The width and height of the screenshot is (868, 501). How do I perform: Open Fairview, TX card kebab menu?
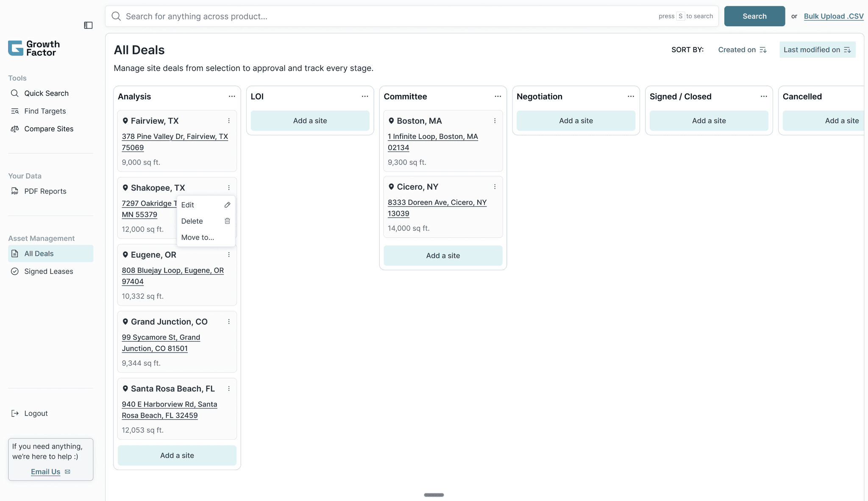tap(229, 121)
